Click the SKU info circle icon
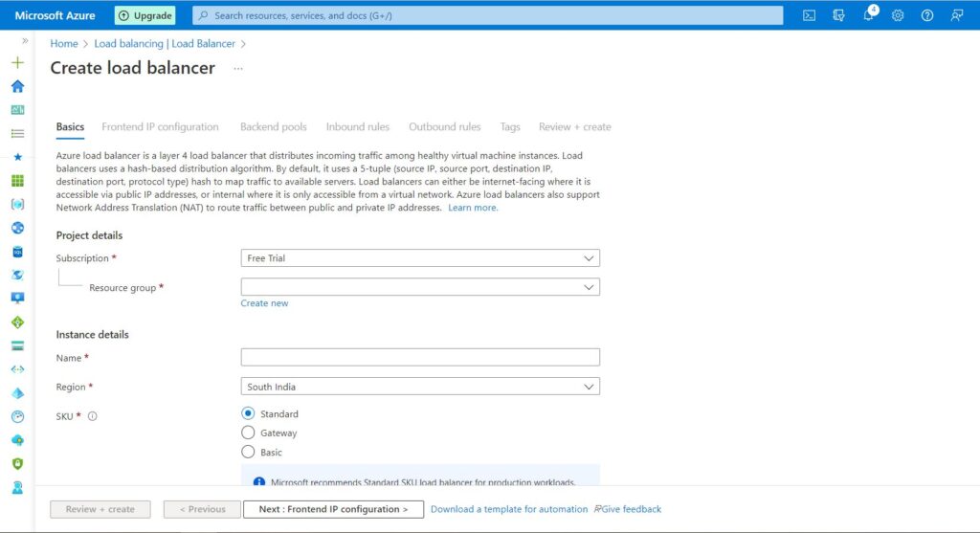The width and height of the screenshot is (980, 533). [x=93, y=416]
